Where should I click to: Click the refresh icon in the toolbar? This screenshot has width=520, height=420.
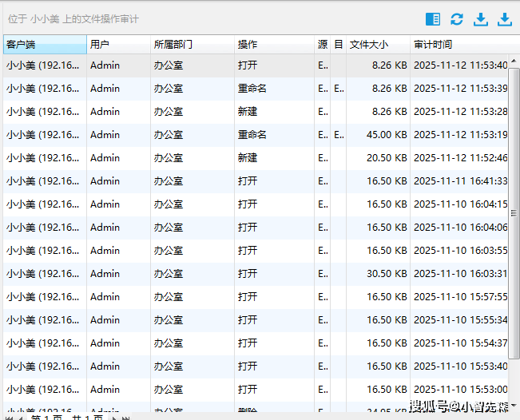pos(457,19)
